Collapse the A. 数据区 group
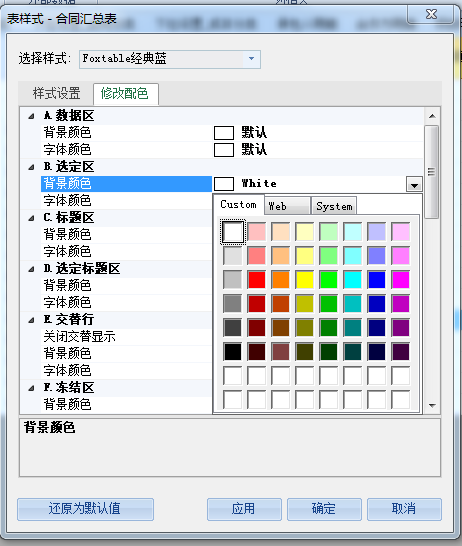The width and height of the screenshot is (462, 546). 31,116
